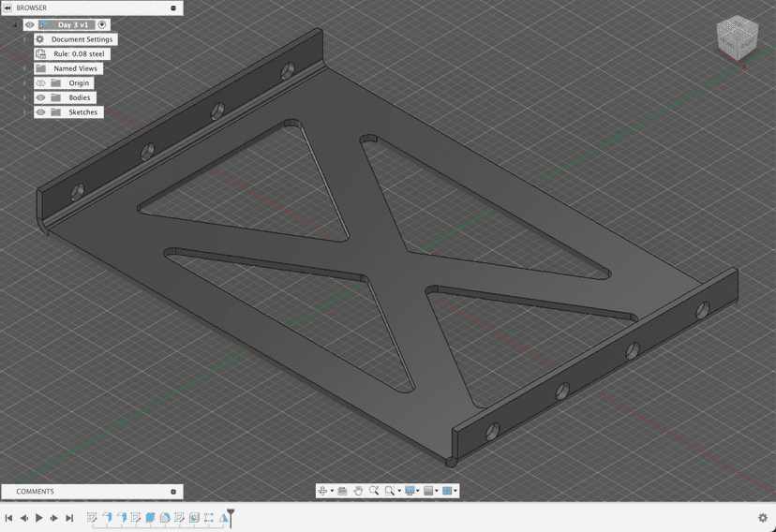Open timeline settings gear at bottom right
The width and height of the screenshot is (776, 532).
coord(762,518)
